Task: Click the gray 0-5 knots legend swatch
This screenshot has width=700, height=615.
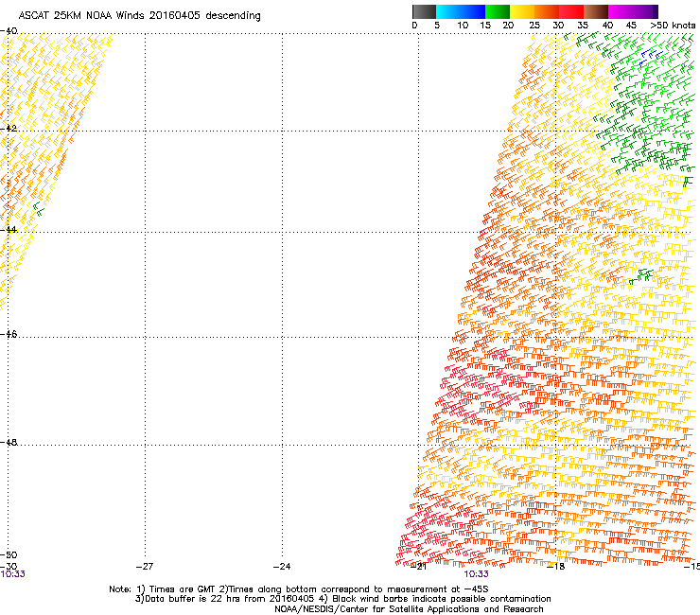Action: click(424, 11)
